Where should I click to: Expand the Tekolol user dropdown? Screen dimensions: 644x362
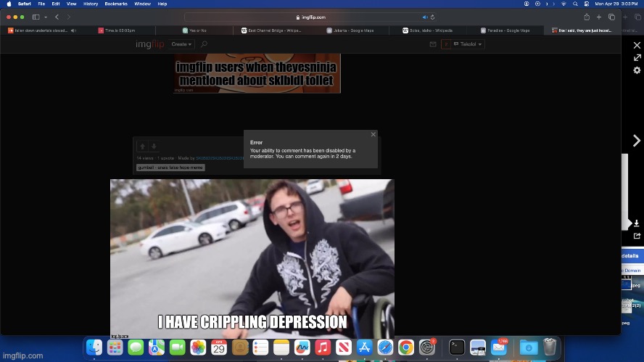pos(468,44)
